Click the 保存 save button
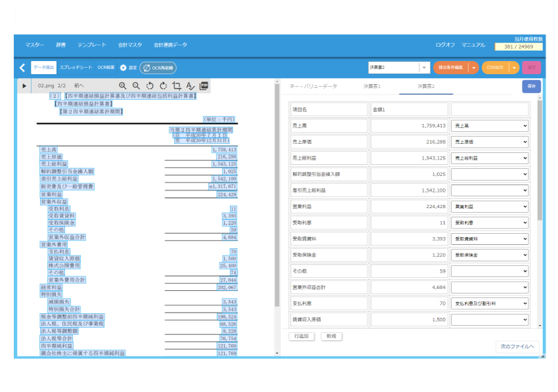The image size is (558, 392). tap(531, 86)
